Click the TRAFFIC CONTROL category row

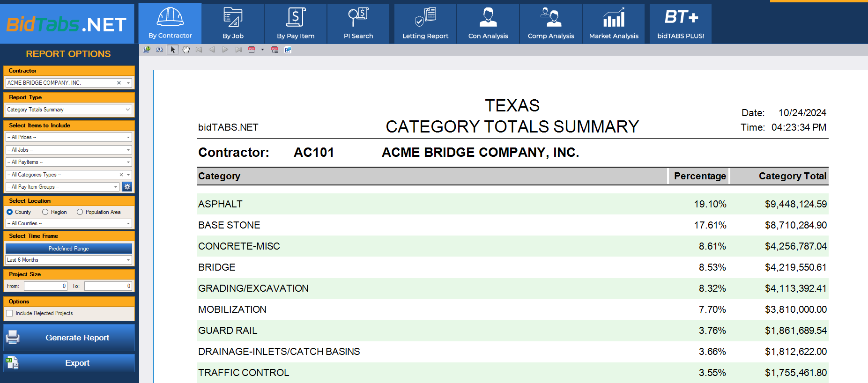[512, 373]
